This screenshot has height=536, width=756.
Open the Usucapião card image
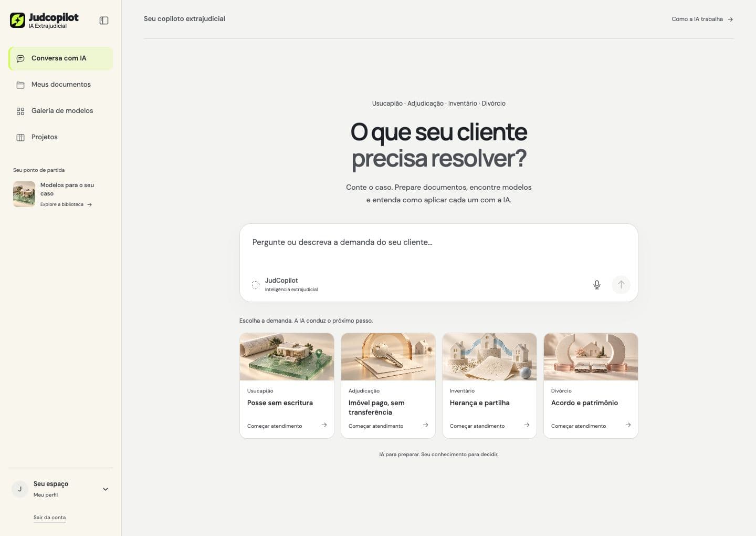(x=287, y=357)
